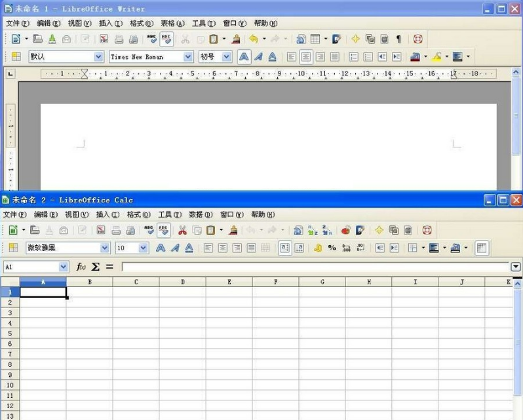Open 帮助 menu in Calc
This screenshot has height=420, width=523.
[263, 214]
